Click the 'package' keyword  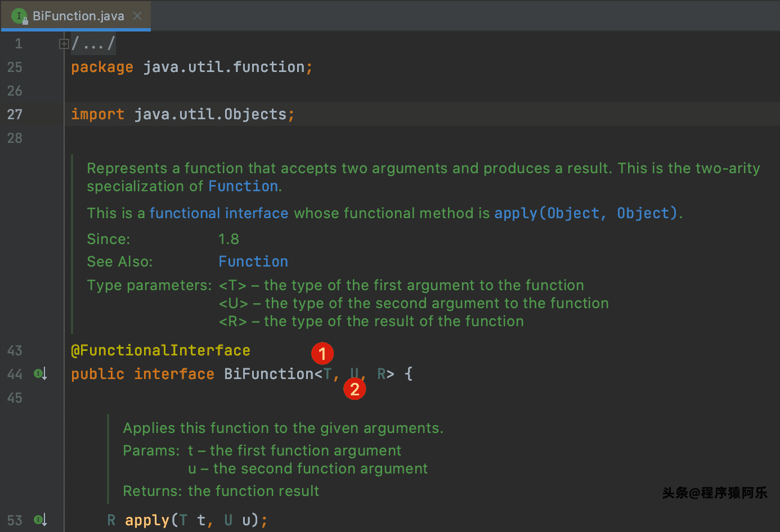pyautogui.click(x=102, y=67)
